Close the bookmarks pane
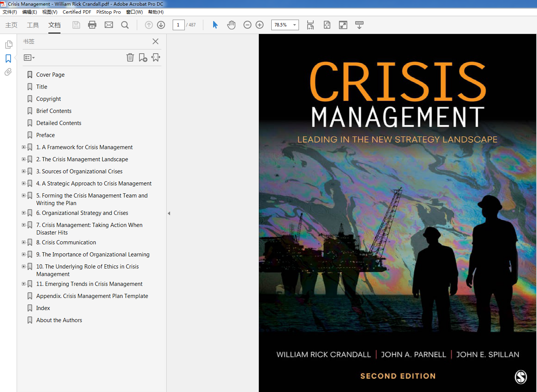This screenshot has height=392, width=537. pos(155,42)
